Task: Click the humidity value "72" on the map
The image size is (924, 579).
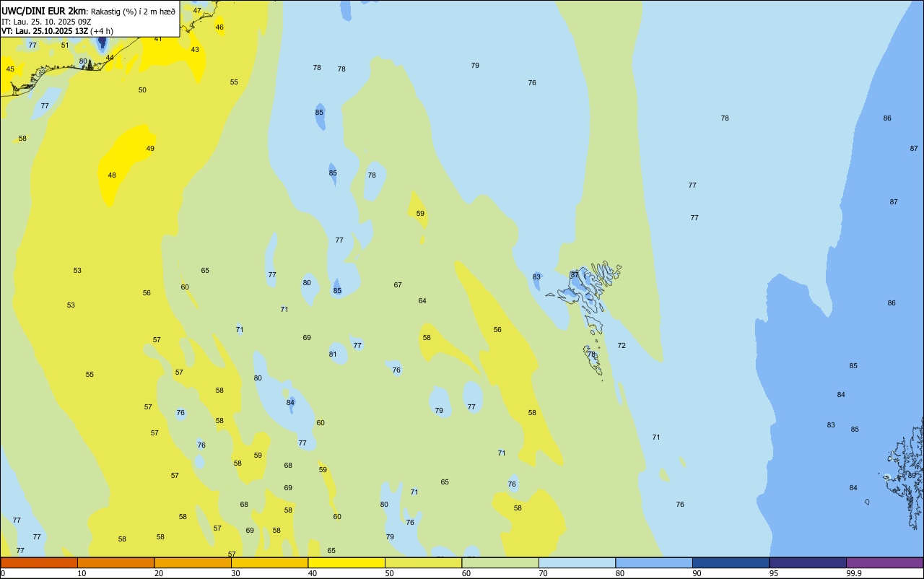Action: tap(622, 346)
